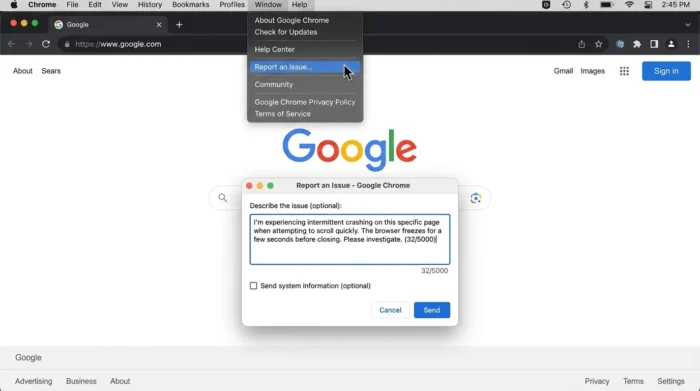
Task: Click the About link in the footer
Action: 120,381
